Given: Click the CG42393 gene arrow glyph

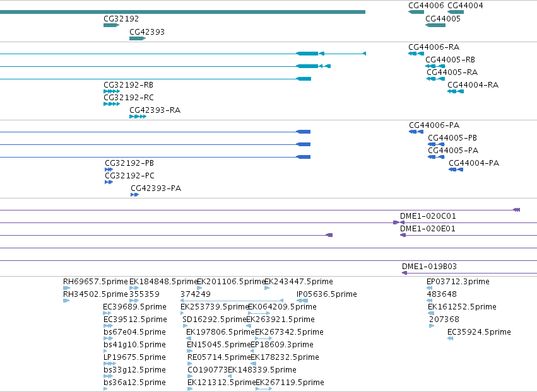Looking at the screenshot, I should pos(138,38).
